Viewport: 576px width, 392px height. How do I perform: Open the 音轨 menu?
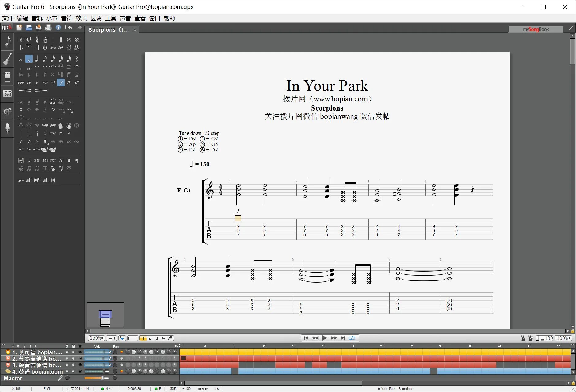[37, 18]
